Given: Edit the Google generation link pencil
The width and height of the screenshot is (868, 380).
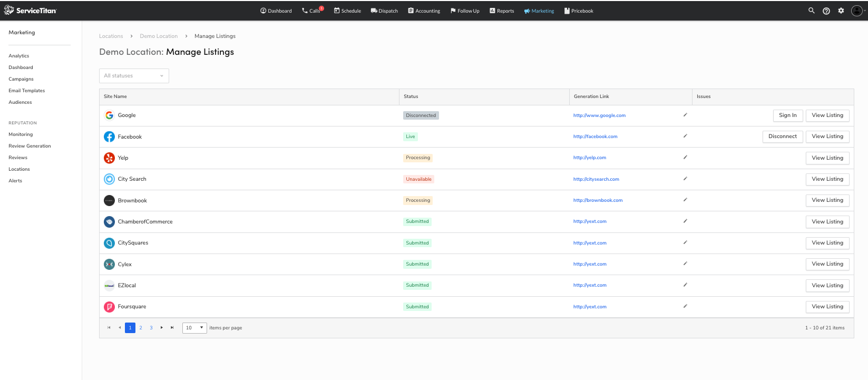Looking at the screenshot, I should coord(685,115).
